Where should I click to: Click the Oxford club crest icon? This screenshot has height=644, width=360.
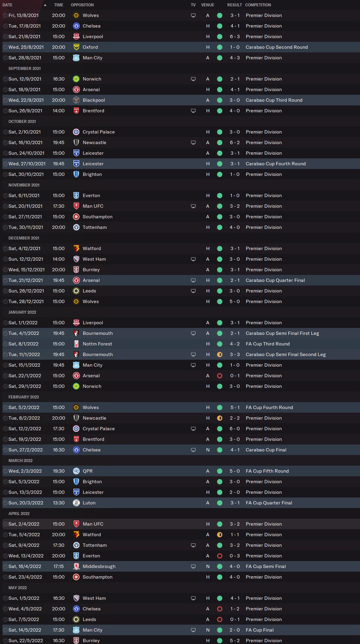tap(76, 47)
